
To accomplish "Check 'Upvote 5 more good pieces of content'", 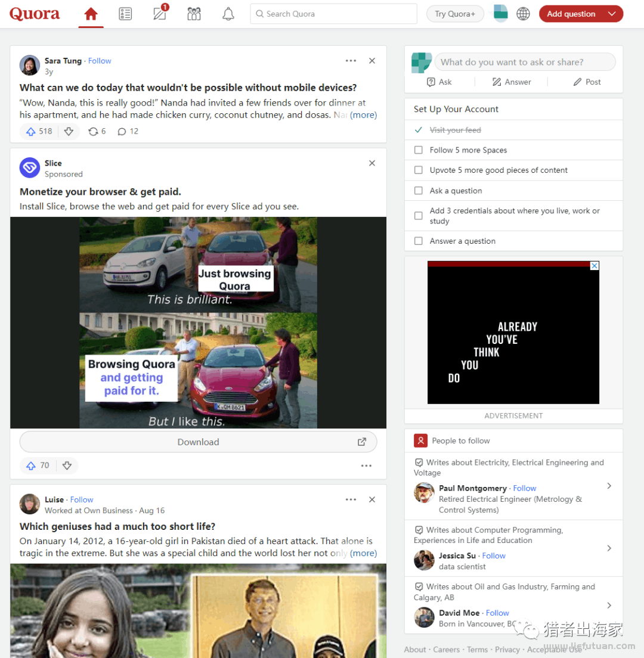I will [x=419, y=170].
